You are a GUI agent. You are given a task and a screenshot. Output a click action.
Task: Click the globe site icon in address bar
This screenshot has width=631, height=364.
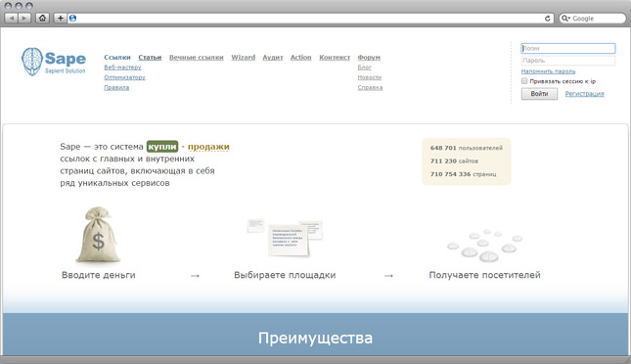72,19
